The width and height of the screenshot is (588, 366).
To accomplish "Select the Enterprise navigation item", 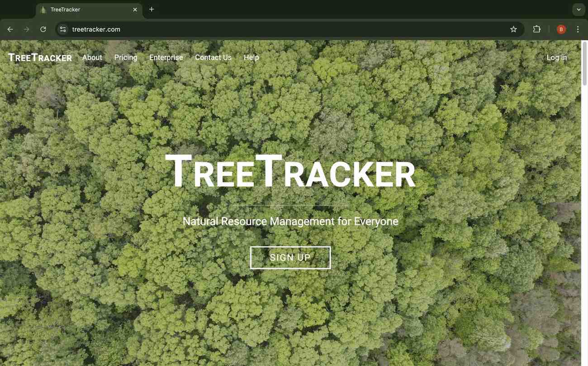I will (x=166, y=57).
